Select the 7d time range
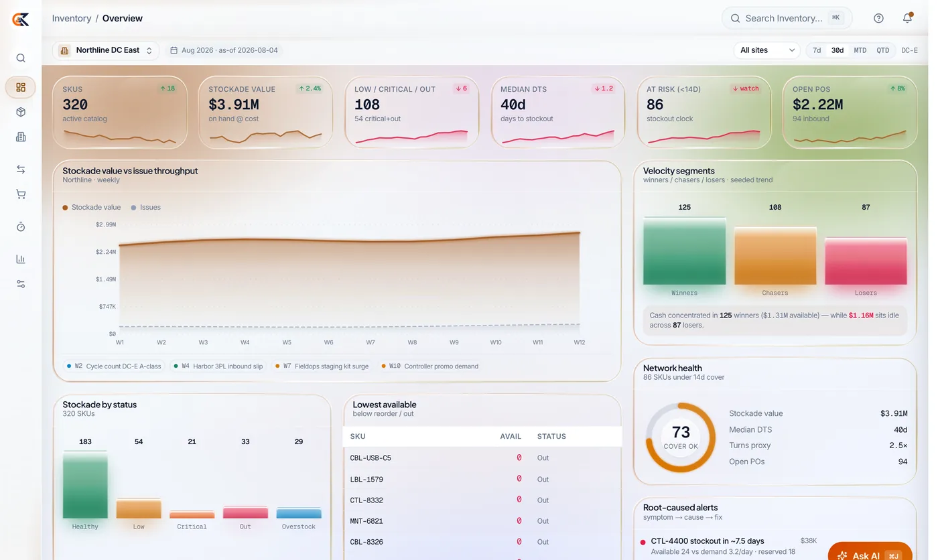The height and width of the screenshot is (560, 938). (x=817, y=50)
